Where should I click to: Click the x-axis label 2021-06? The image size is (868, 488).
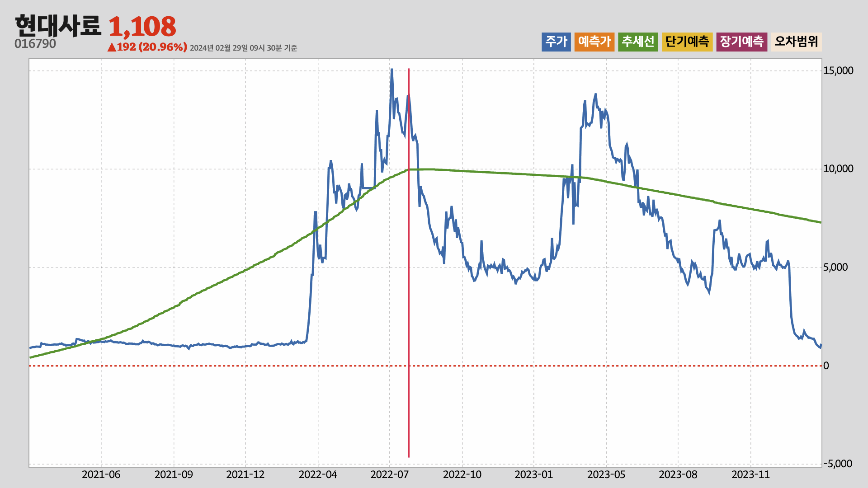(x=101, y=474)
